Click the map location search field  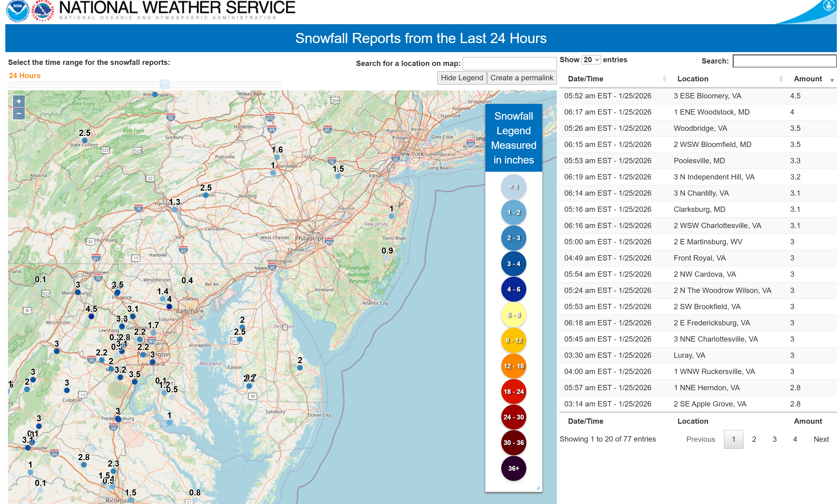coord(509,64)
